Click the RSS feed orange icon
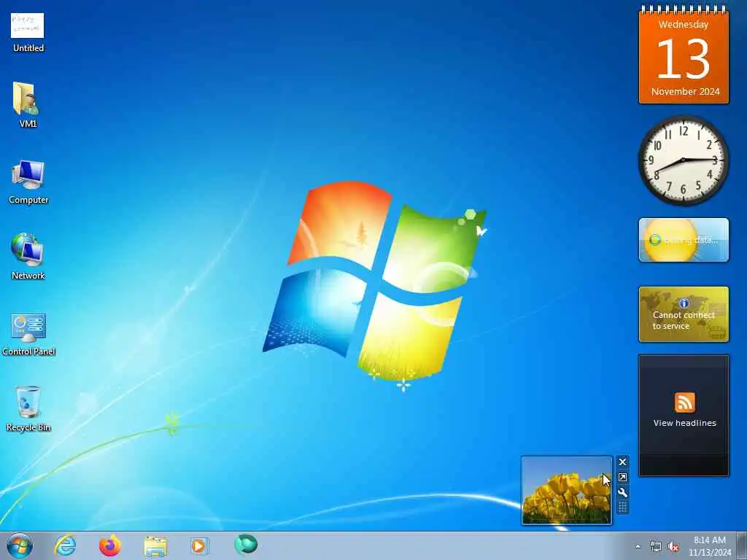 684,402
